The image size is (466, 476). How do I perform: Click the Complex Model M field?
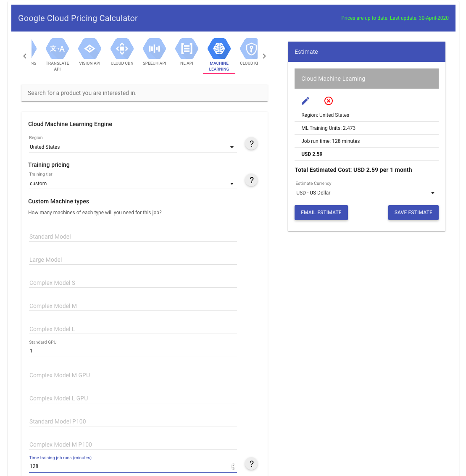(133, 306)
